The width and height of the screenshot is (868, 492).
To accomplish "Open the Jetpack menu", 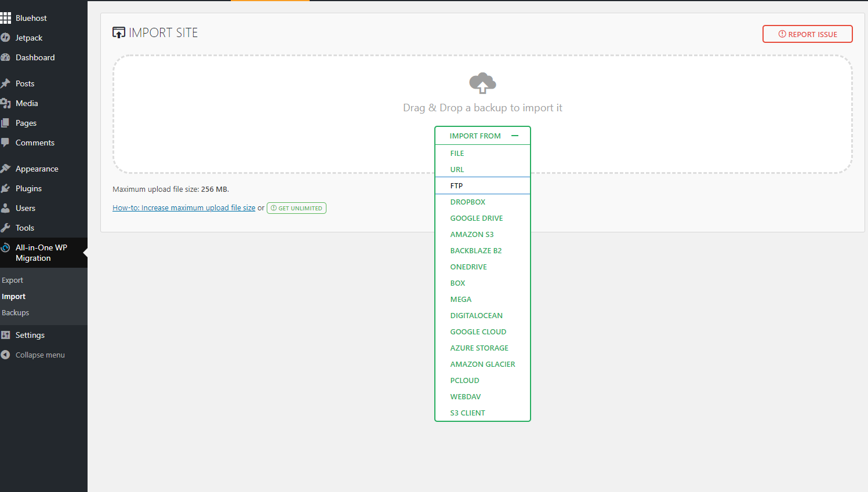I will tap(43, 38).
